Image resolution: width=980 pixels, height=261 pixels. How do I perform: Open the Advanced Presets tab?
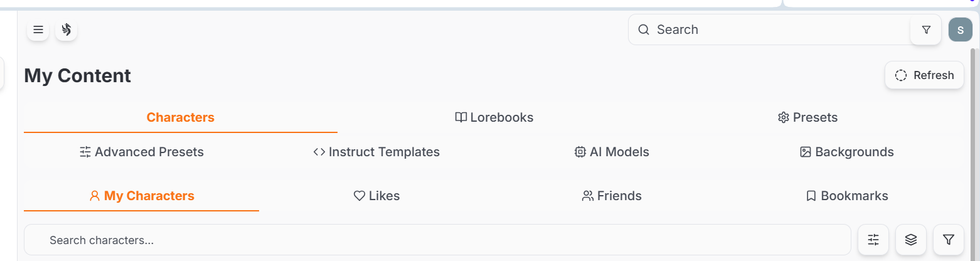[x=142, y=152]
